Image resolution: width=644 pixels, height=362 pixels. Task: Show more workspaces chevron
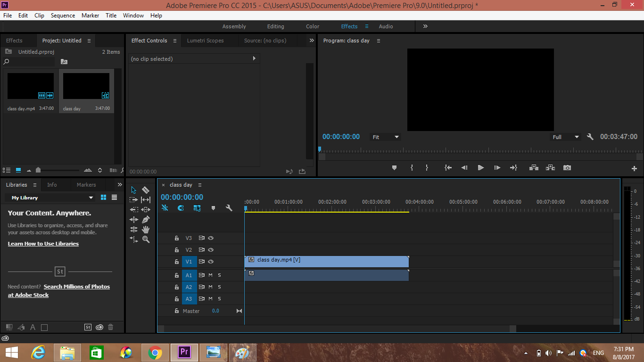pyautogui.click(x=425, y=26)
